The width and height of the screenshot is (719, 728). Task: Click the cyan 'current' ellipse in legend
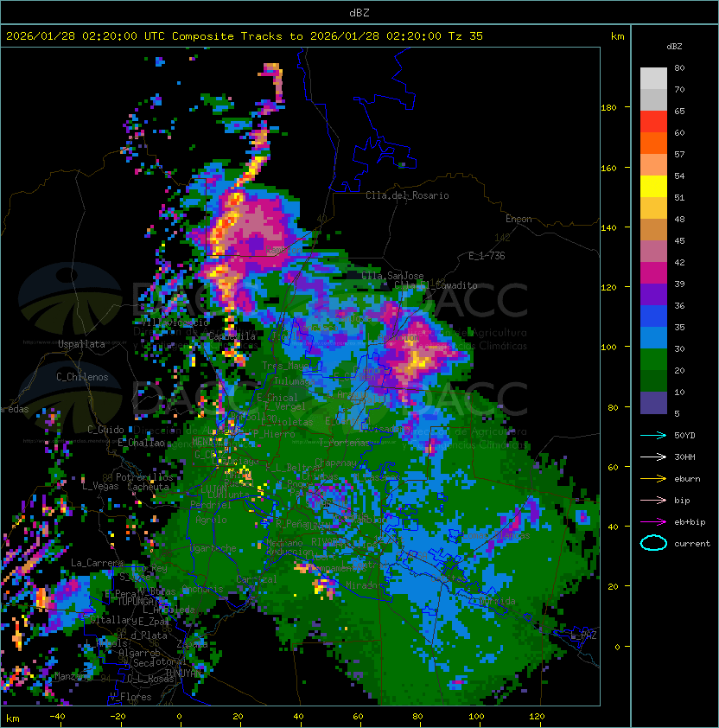tap(653, 543)
